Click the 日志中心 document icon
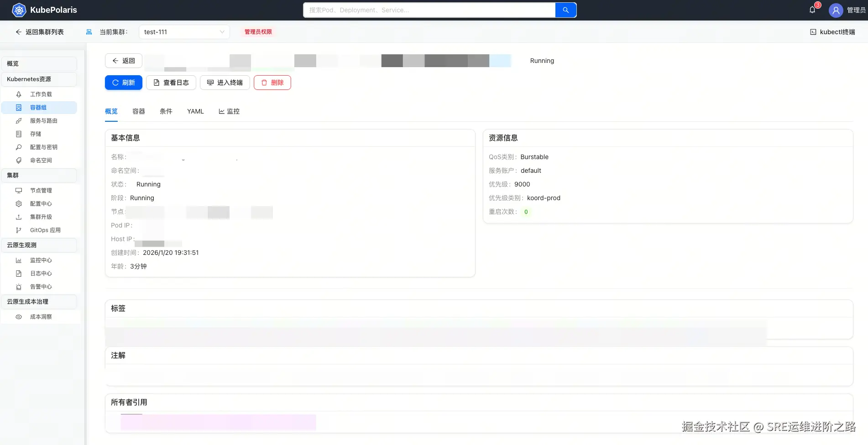This screenshot has height=445, width=868. pos(19,274)
